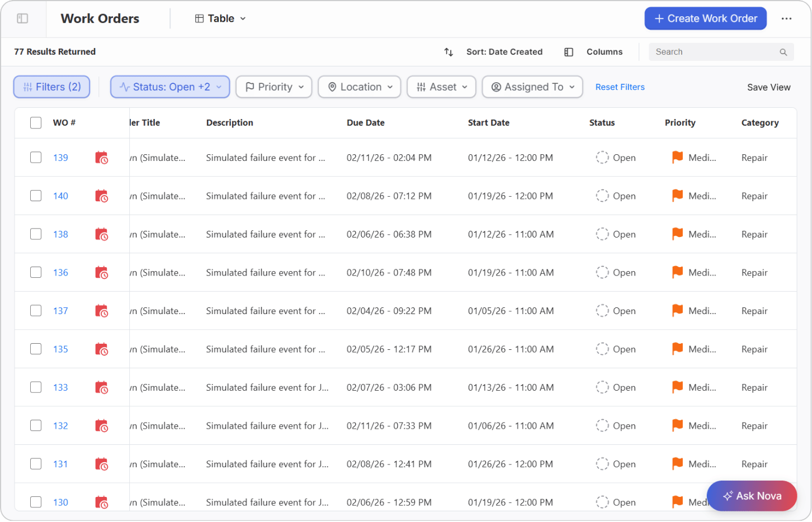This screenshot has width=812, height=522.
Task: Click the priority flag icon on row 139
Action: coord(677,158)
